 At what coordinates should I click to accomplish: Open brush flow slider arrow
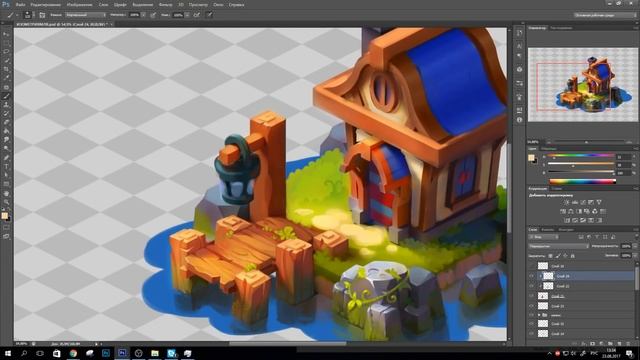tap(187, 15)
